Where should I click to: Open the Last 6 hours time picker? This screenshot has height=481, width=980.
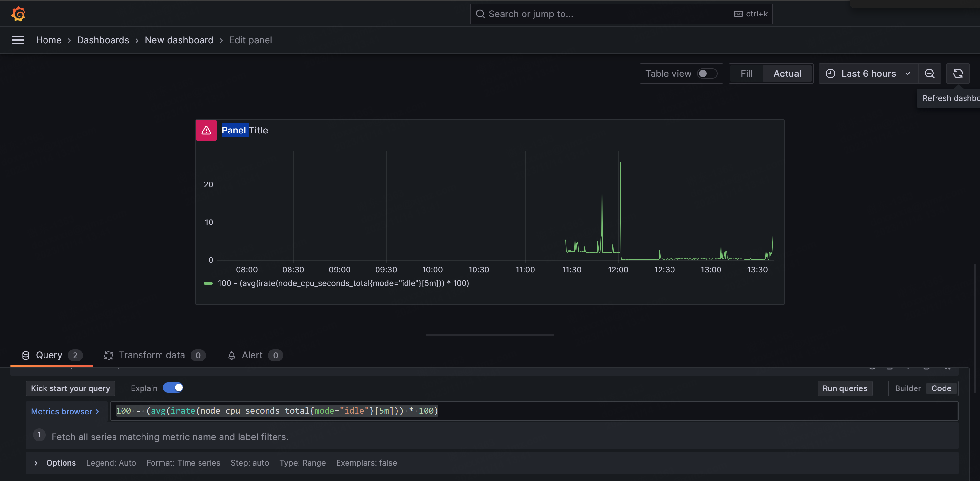click(868, 74)
